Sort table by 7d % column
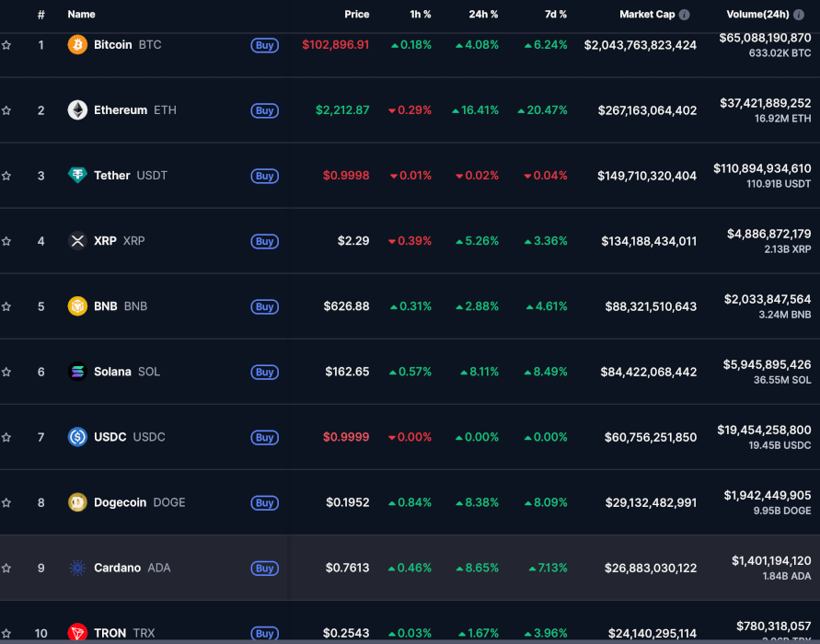The width and height of the screenshot is (820, 644). [555, 14]
